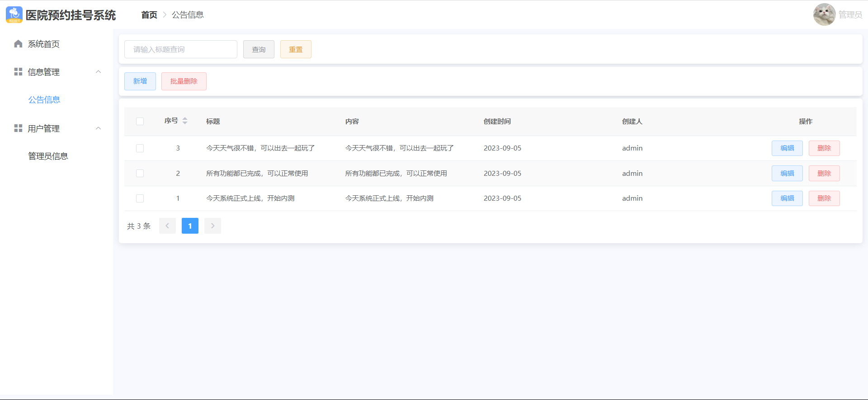Click the grid icon beside 用户管理

(18, 128)
